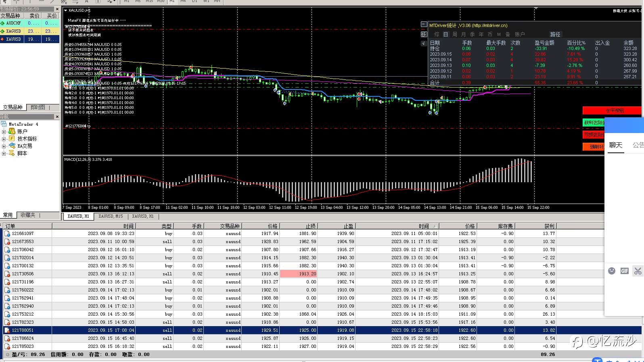This screenshot has height=362, width=644.
Task: Close the Navigator panel
Action: tap(57, 117)
